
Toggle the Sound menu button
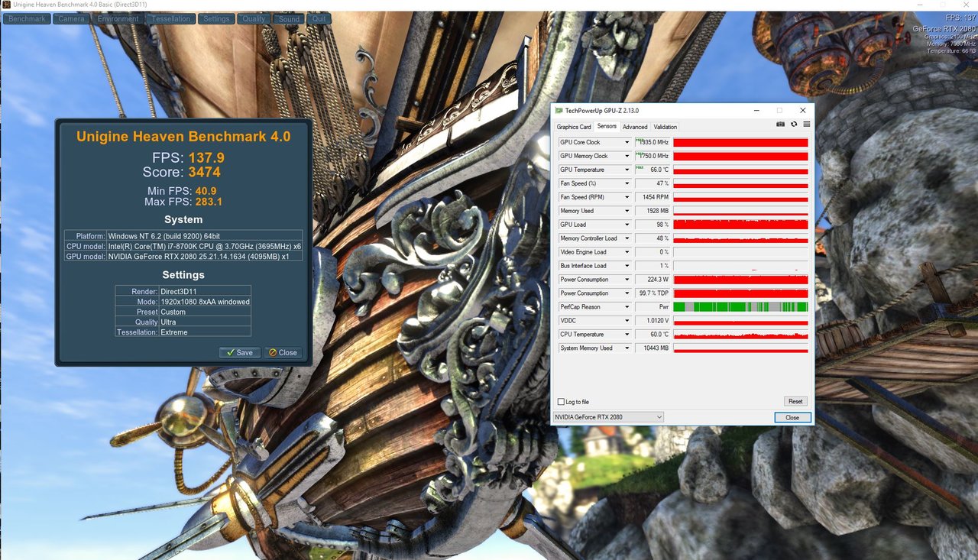coord(290,19)
